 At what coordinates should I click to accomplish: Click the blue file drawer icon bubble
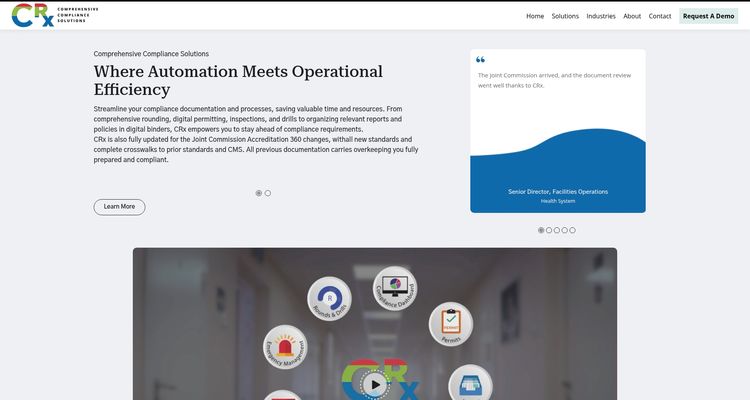pos(470,383)
